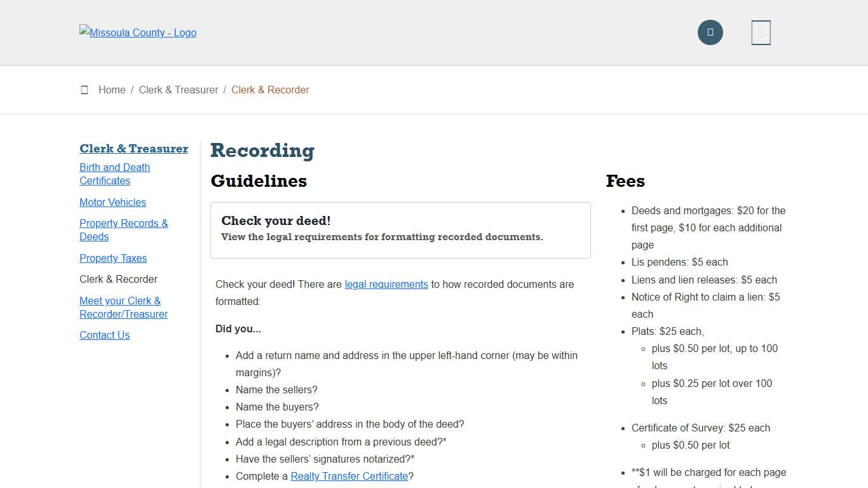The image size is (868, 488).
Task: Select Clerk & Recorder in sidebar menu
Action: pos(118,280)
